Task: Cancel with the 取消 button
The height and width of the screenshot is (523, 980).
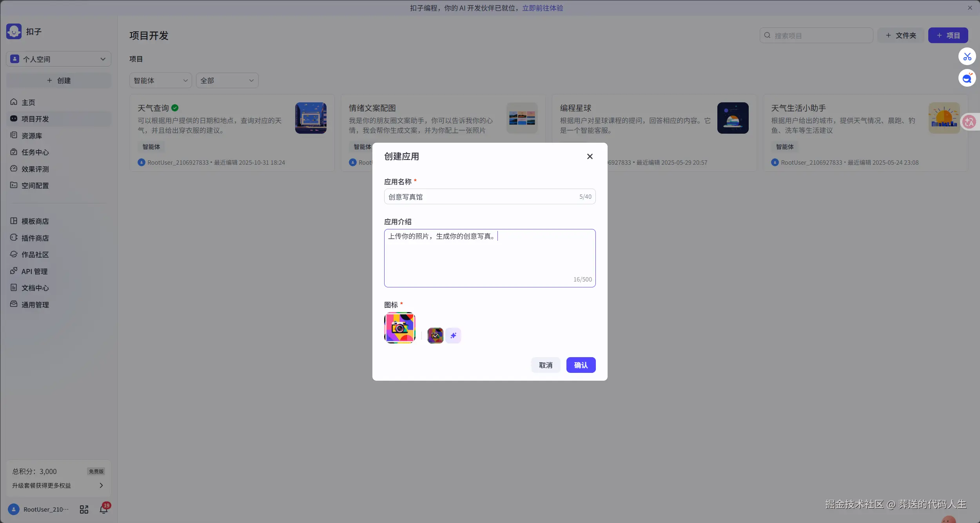Action: coord(546,365)
